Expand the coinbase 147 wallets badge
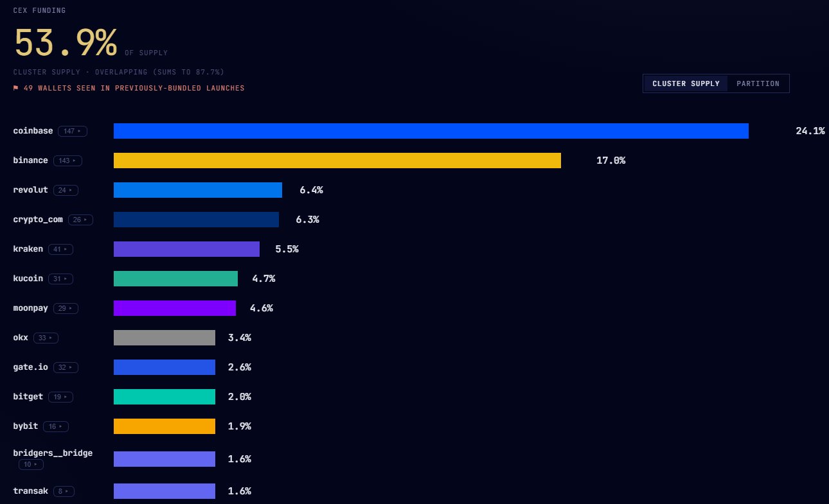Image resolution: width=829 pixels, height=504 pixels. click(x=73, y=131)
